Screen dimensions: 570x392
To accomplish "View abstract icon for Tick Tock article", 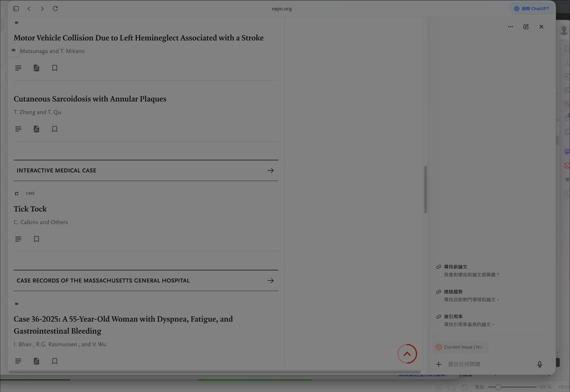I will [x=18, y=239].
